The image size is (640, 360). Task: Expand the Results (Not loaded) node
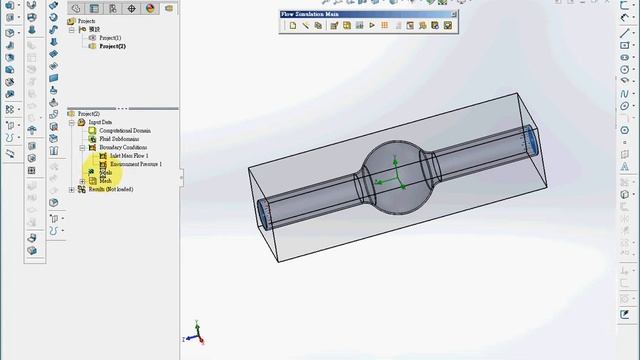pos(72,189)
